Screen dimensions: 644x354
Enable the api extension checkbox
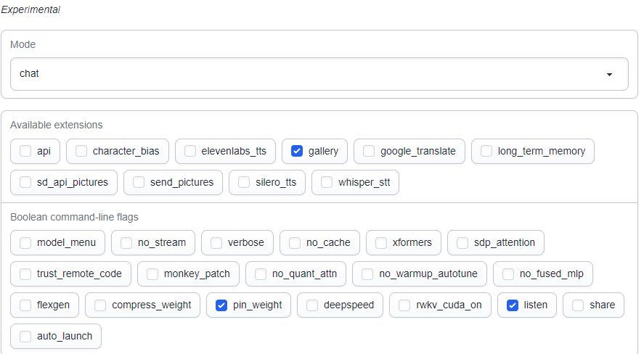coord(26,151)
